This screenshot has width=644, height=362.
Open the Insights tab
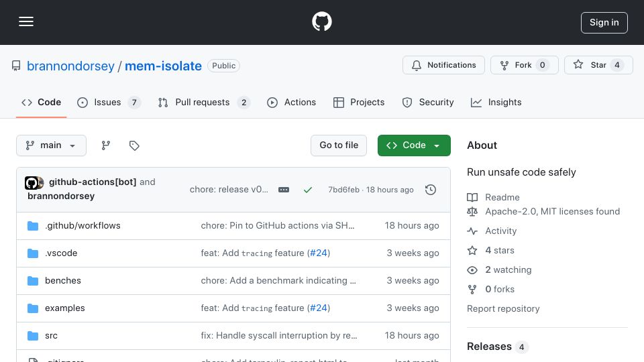[496, 102]
